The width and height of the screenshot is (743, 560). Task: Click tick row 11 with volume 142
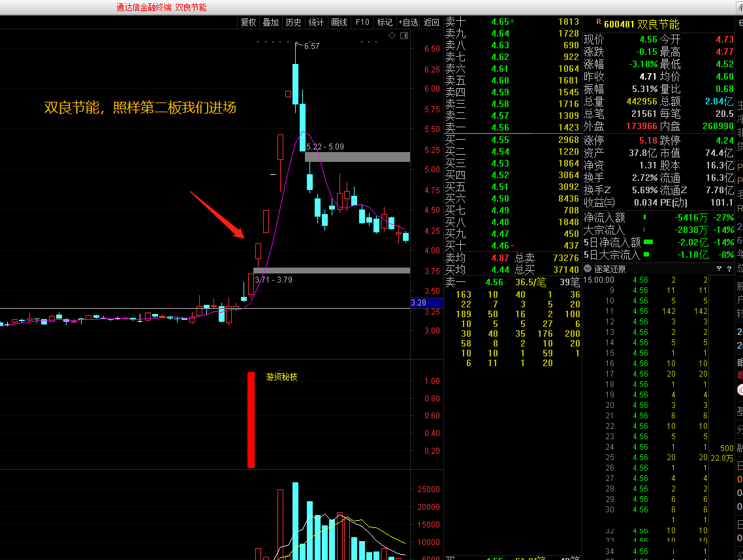645,311
